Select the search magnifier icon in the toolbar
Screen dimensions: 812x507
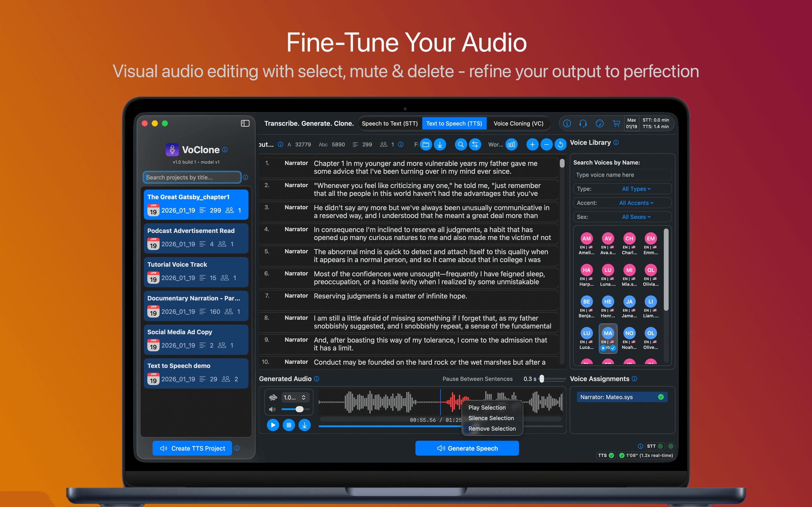pyautogui.click(x=461, y=144)
